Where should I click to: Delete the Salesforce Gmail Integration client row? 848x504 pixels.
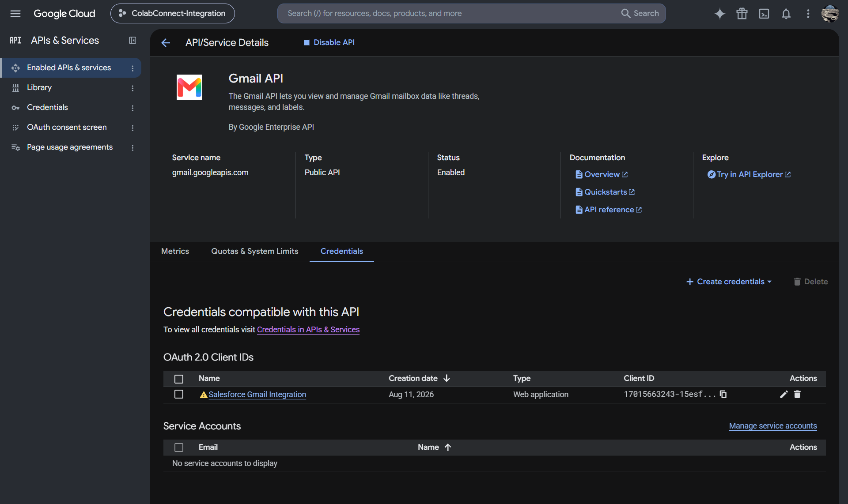coord(797,394)
